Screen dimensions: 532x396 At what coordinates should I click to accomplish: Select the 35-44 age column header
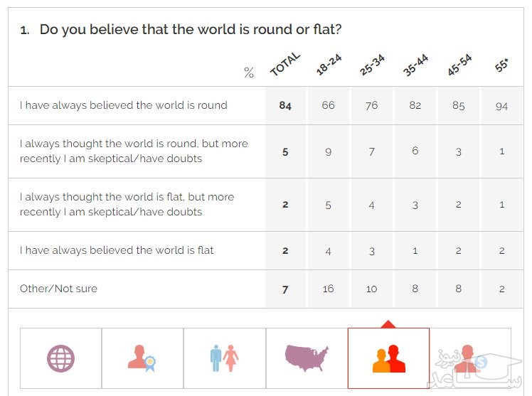click(x=415, y=65)
